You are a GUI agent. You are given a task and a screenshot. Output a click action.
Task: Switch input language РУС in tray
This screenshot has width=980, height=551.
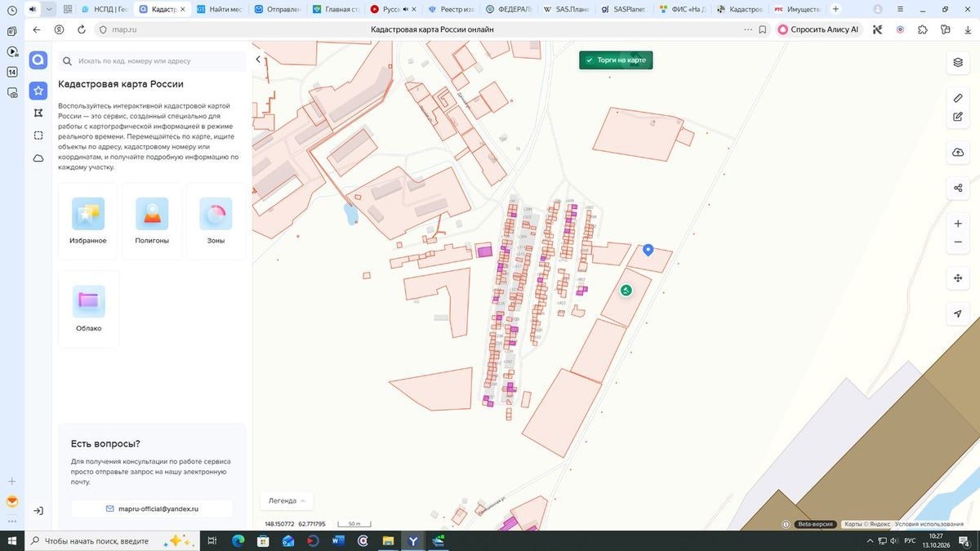click(910, 541)
